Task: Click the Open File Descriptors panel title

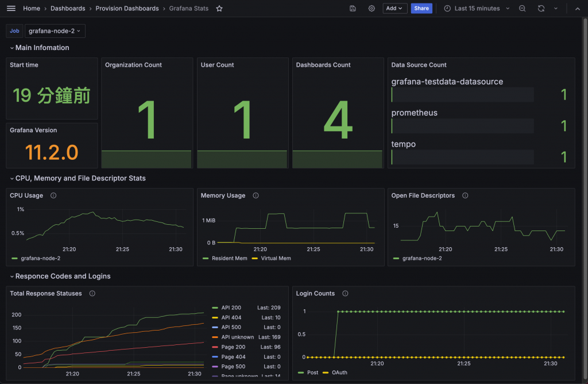Action: 423,195
